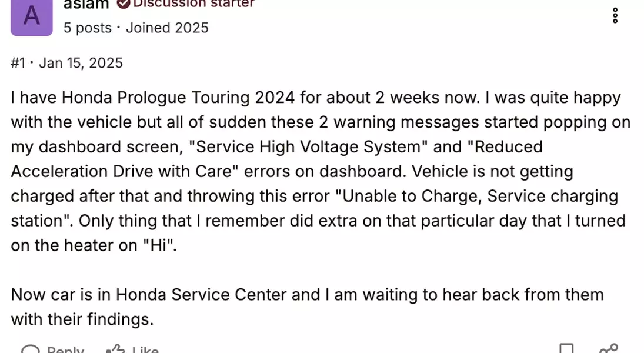Click the "Service High Voltage System" quoted text
This screenshot has width=644, height=353.
click(308, 147)
